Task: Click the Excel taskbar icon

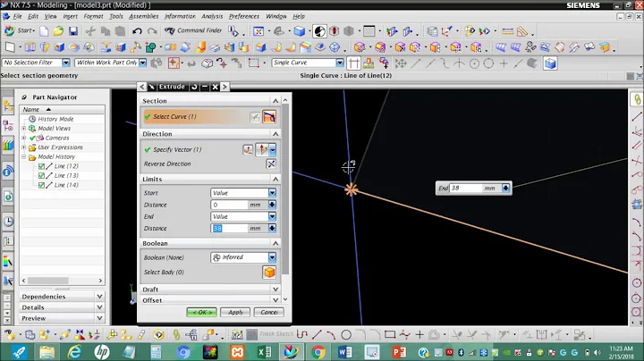Action: pyautogui.click(x=265, y=352)
